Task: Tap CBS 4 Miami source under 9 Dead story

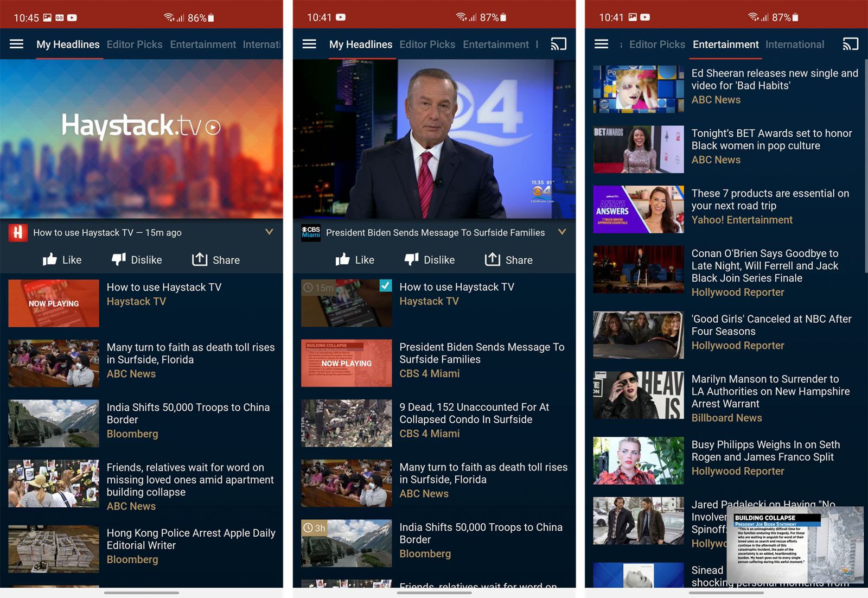Action: pyautogui.click(x=429, y=434)
